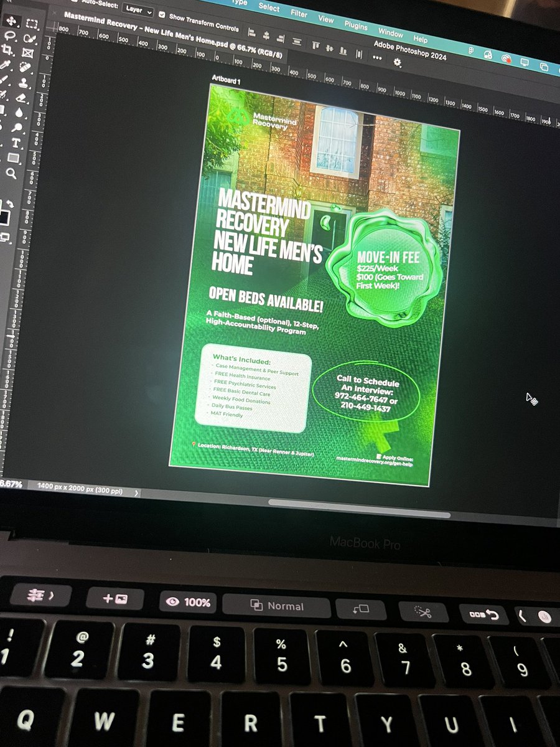Expand the document info chevron in status bar

pos(136,492)
